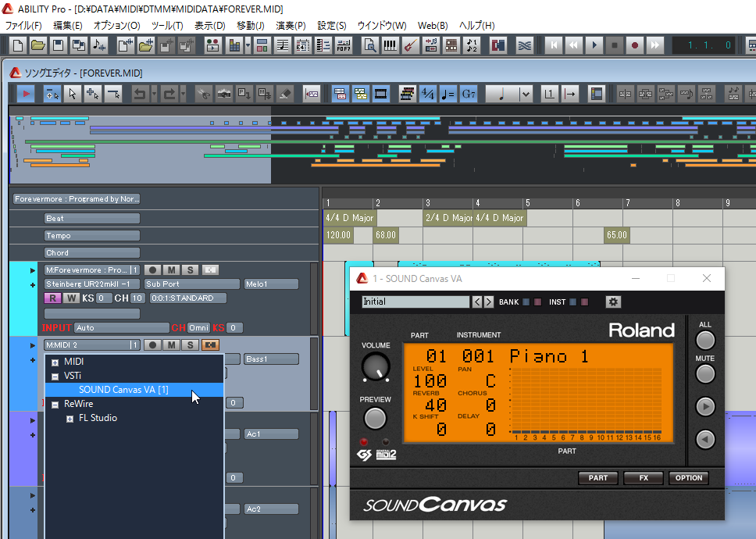The height and width of the screenshot is (539, 756).
Task: Click the record button in the transport
Action: click(x=634, y=45)
